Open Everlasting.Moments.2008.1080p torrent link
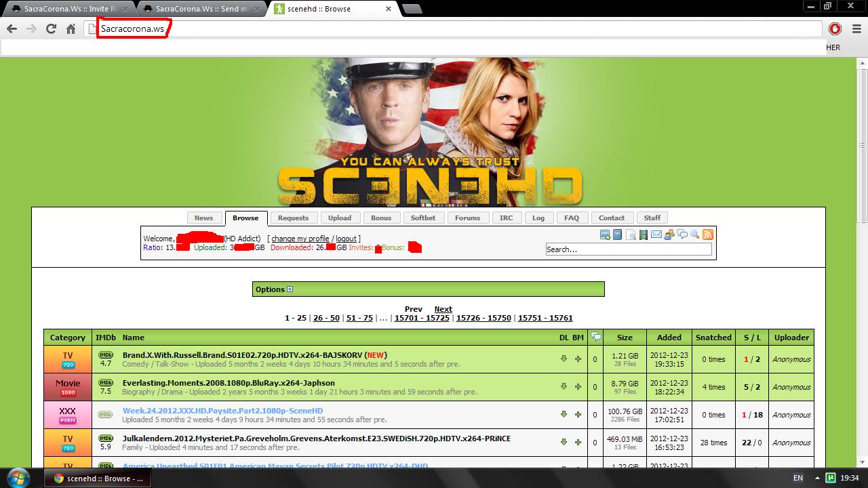Viewport: 868px width, 488px height. [x=229, y=383]
